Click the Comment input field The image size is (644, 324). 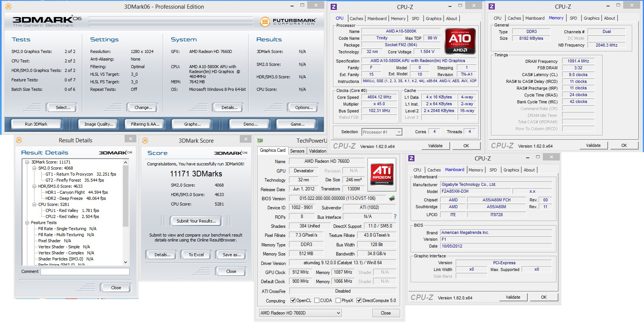(85, 271)
